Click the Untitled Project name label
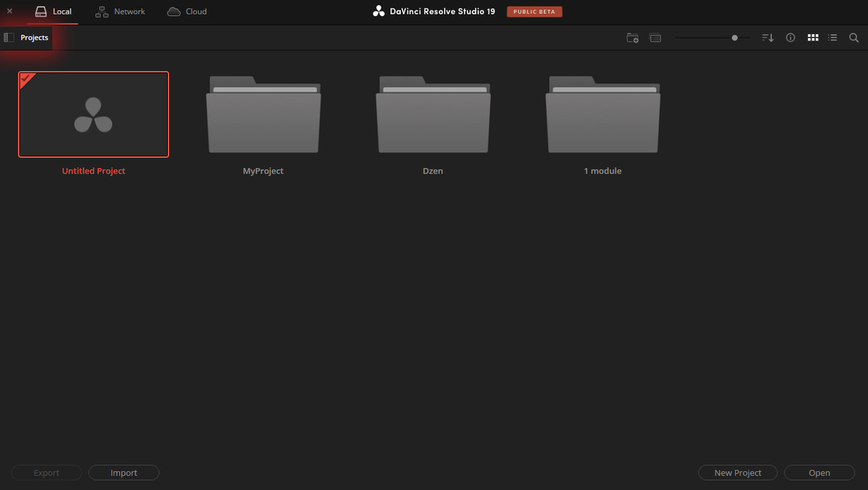868x490 pixels. [x=93, y=172]
